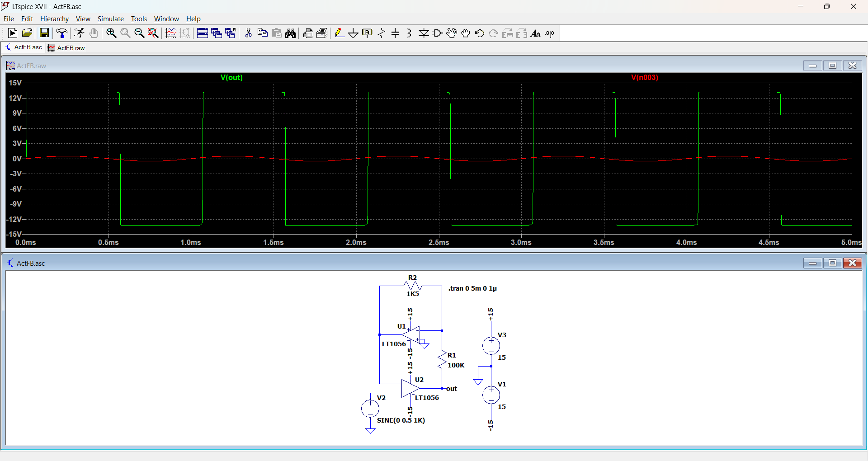
Task: Select the draw wire pencil tool
Action: (340, 33)
